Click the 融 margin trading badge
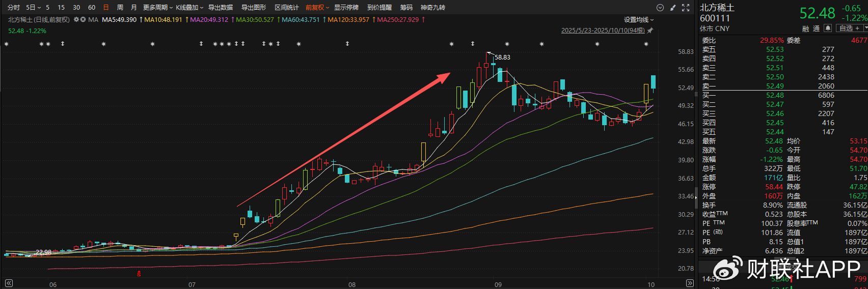Screen dimensions: 868x289 click(805, 28)
